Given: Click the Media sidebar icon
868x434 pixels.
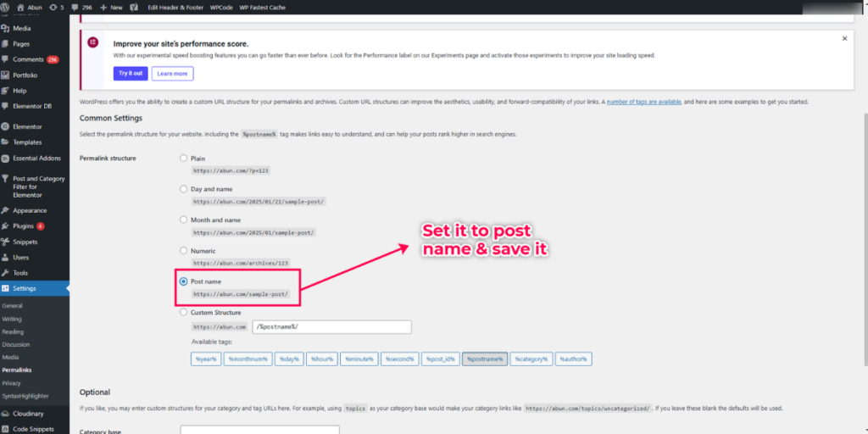Looking at the screenshot, I should [x=5, y=28].
